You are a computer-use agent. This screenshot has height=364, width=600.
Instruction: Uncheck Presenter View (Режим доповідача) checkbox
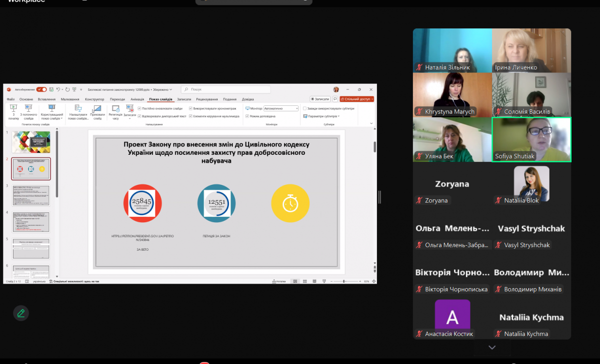pos(247,116)
